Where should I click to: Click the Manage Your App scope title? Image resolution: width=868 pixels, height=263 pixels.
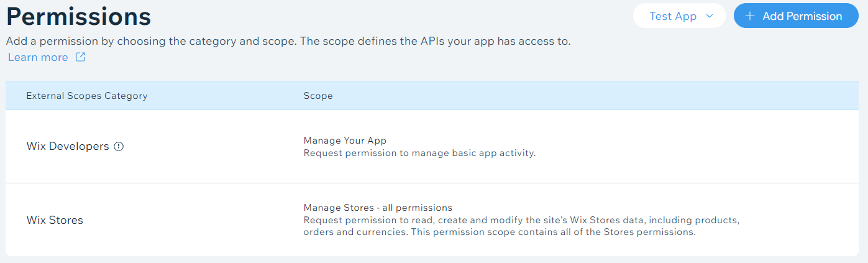coord(345,141)
